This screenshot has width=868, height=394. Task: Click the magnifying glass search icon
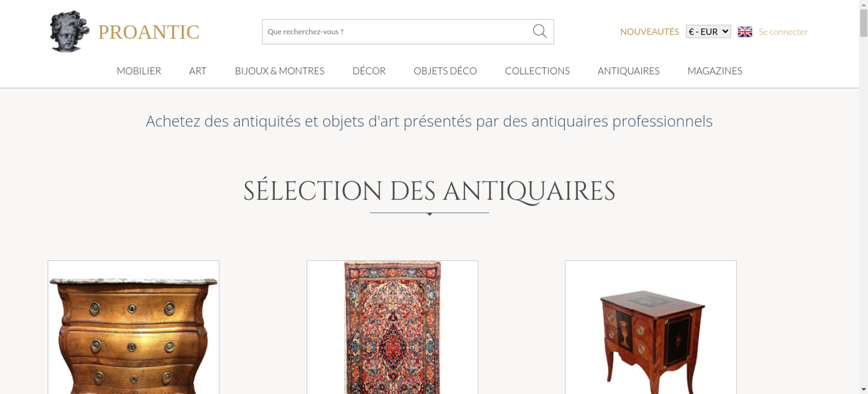539,31
